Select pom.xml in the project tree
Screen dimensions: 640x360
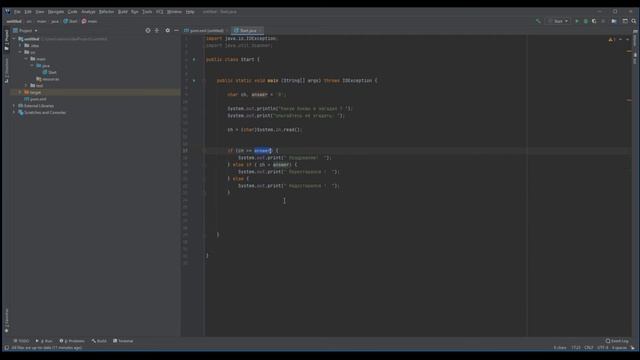35,99
